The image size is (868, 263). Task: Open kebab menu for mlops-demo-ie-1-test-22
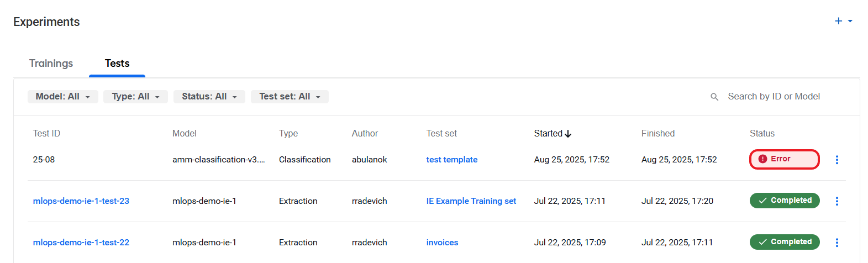tap(837, 243)
